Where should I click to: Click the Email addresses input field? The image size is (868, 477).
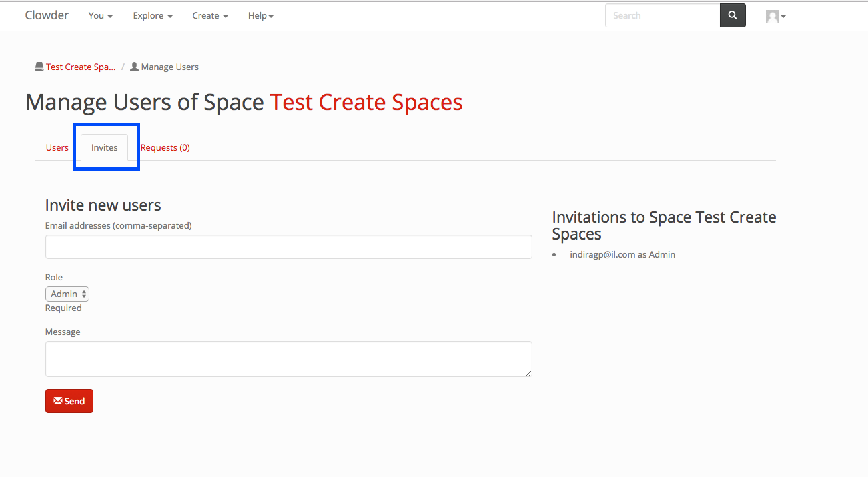[288, 247]
